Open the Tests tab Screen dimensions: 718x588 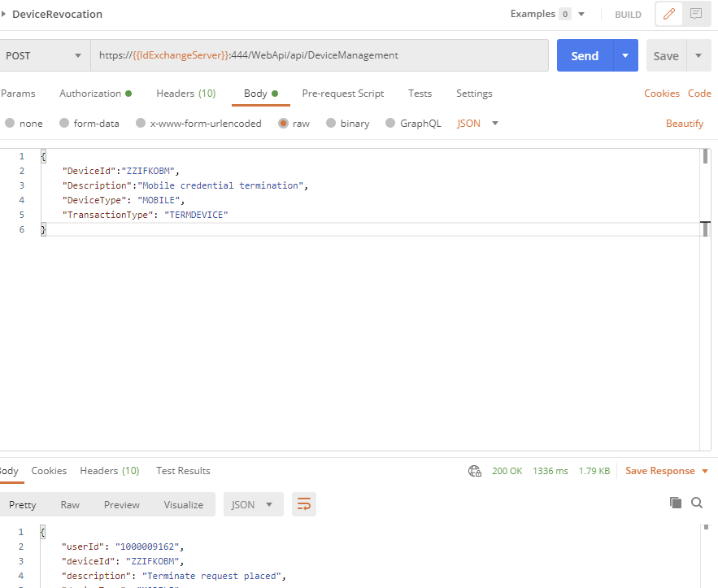point(420,94)
